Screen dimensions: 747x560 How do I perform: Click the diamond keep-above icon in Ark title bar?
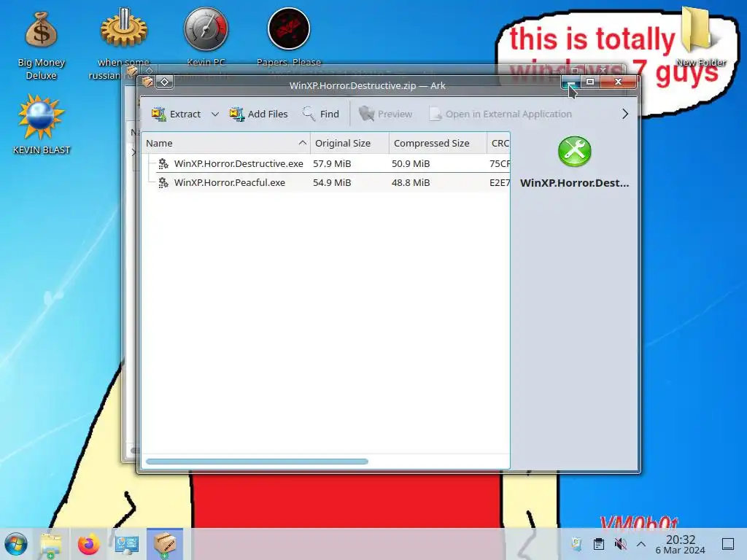[164, 82]
